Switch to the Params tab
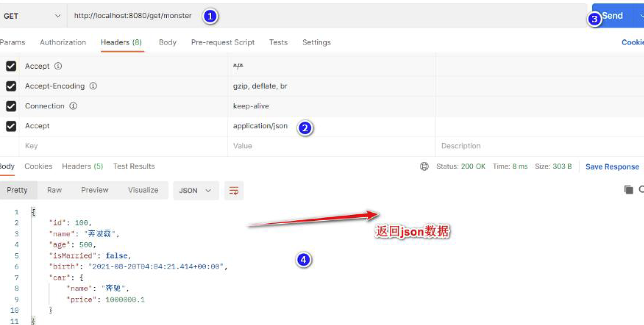Screen dimensions: 644x325 (12, 42)
